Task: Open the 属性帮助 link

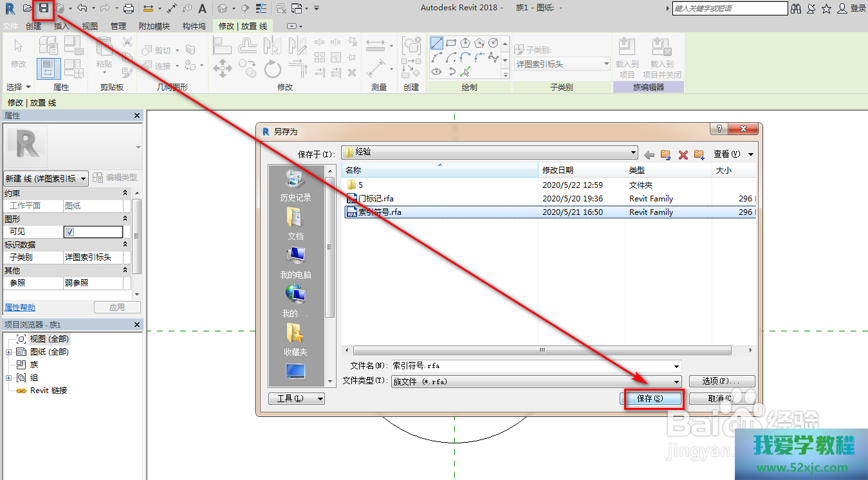Action: coord(20,308)
